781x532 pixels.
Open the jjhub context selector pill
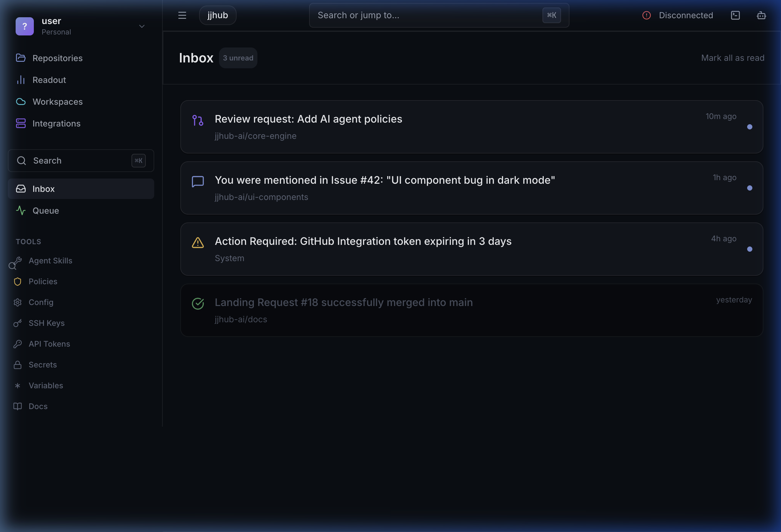pos(217,16)
